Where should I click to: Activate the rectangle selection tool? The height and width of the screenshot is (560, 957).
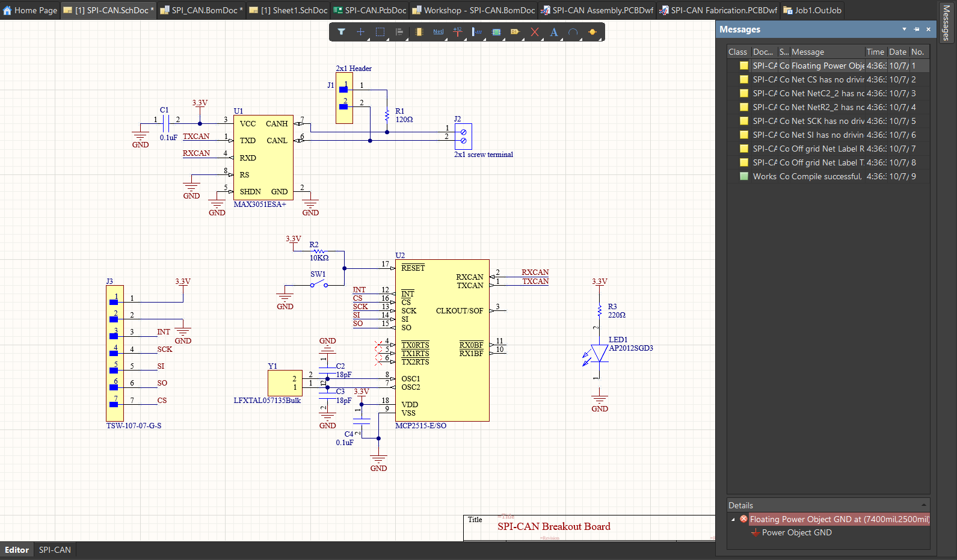point(380,32)
